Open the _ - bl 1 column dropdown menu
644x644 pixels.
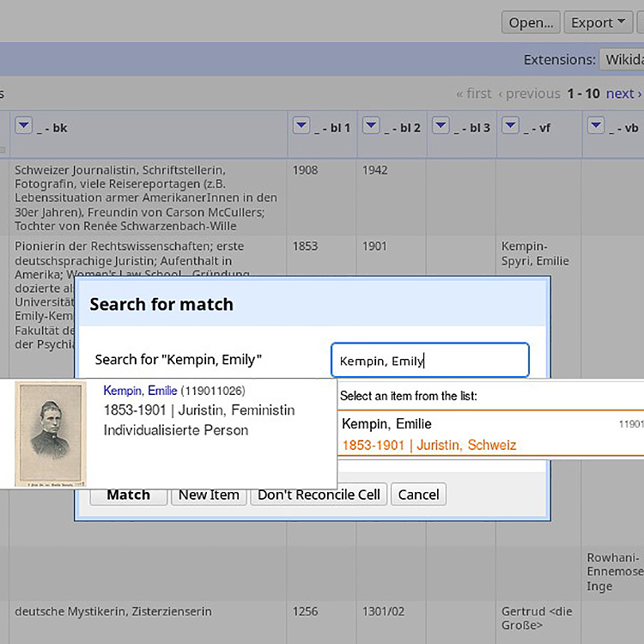(x=301, y=125)
